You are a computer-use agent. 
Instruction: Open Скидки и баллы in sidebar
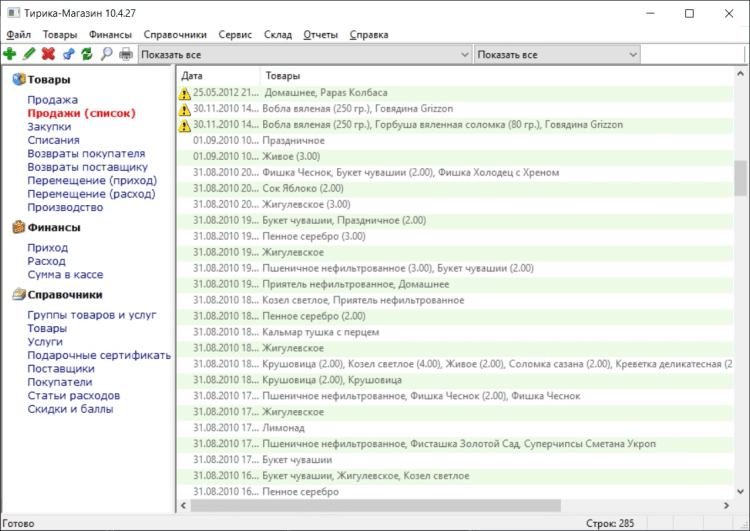[70, 408]
